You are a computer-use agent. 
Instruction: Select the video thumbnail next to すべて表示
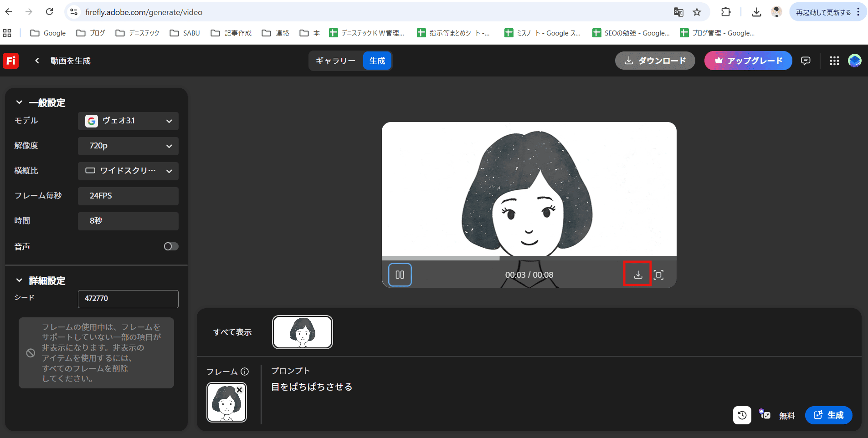(x=302, y=332)
